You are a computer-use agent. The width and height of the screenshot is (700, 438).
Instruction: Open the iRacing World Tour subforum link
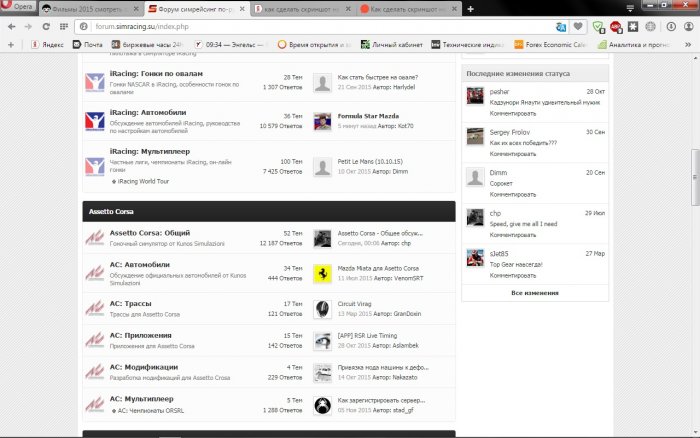(146, 182)
